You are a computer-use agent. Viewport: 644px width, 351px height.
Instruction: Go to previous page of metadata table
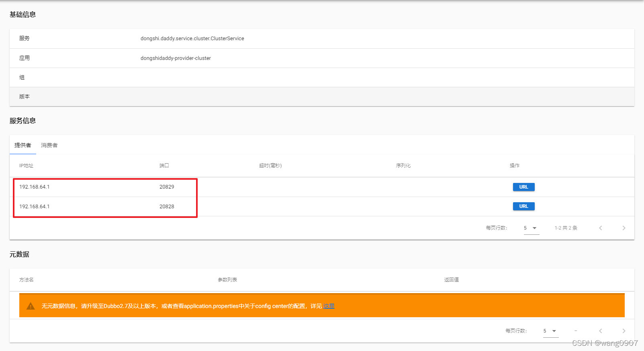coord(601,331)
